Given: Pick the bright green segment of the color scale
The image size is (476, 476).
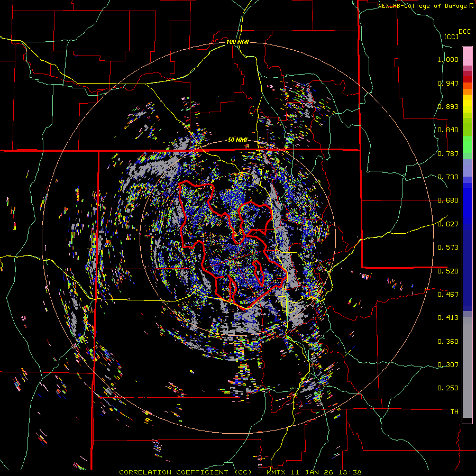Looking at the screenshot, I should (x=467, y=144).
